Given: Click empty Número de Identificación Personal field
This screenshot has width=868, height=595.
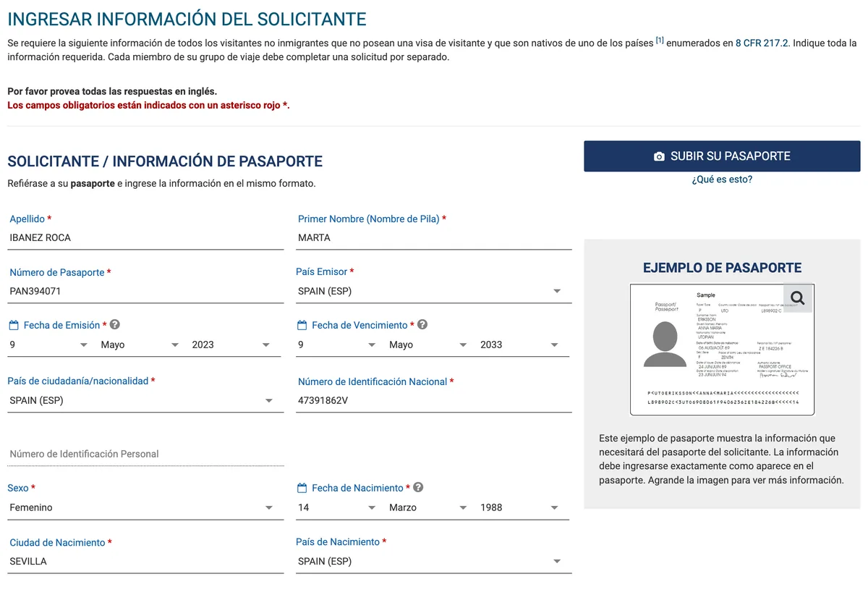Looking at the screenshot, I should click(145, 454).
